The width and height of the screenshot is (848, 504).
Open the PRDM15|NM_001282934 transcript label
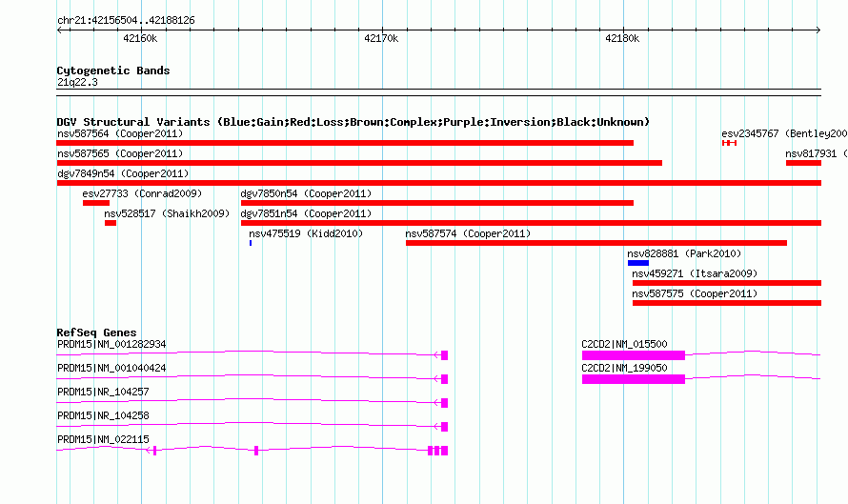click(x=111, y=344)
